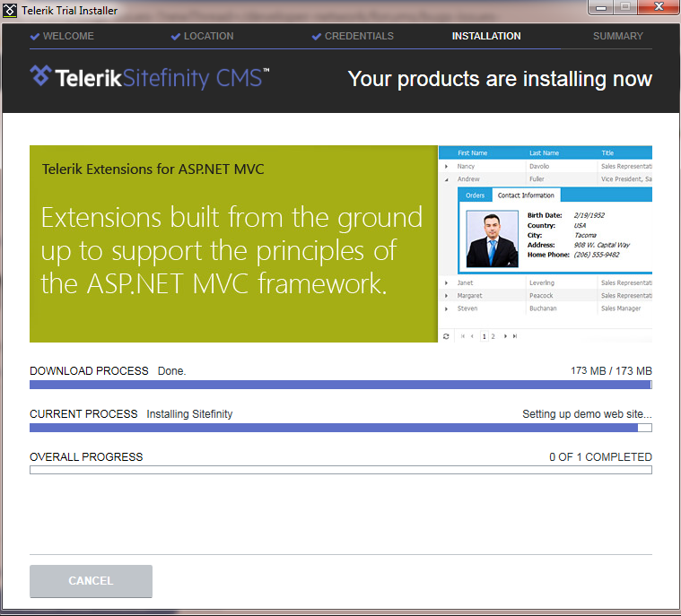Click the CREDENTIALS checkmark icon
Screen dimensions: 681x616
(x=317, y=37)
